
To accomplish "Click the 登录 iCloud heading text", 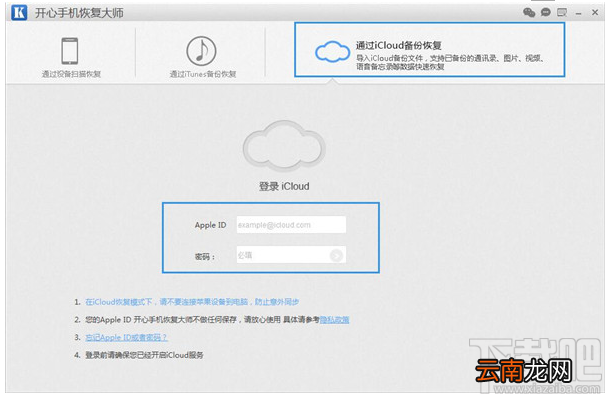I will (x=284, y=186).
